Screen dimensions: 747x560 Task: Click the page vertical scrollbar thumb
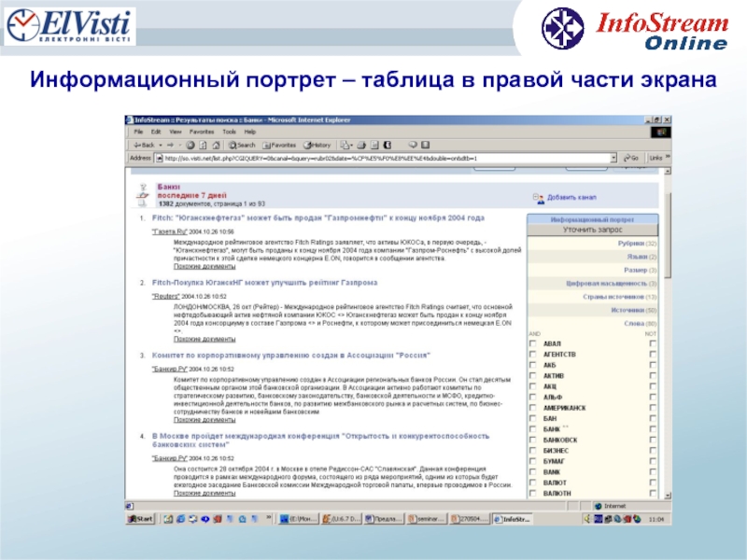(x=668, y=235)
